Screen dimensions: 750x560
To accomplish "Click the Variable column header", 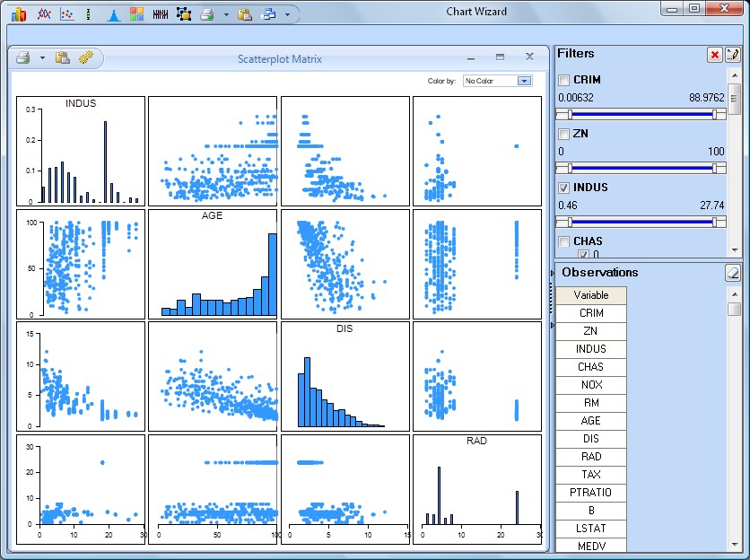I will [x=590, y=295].
